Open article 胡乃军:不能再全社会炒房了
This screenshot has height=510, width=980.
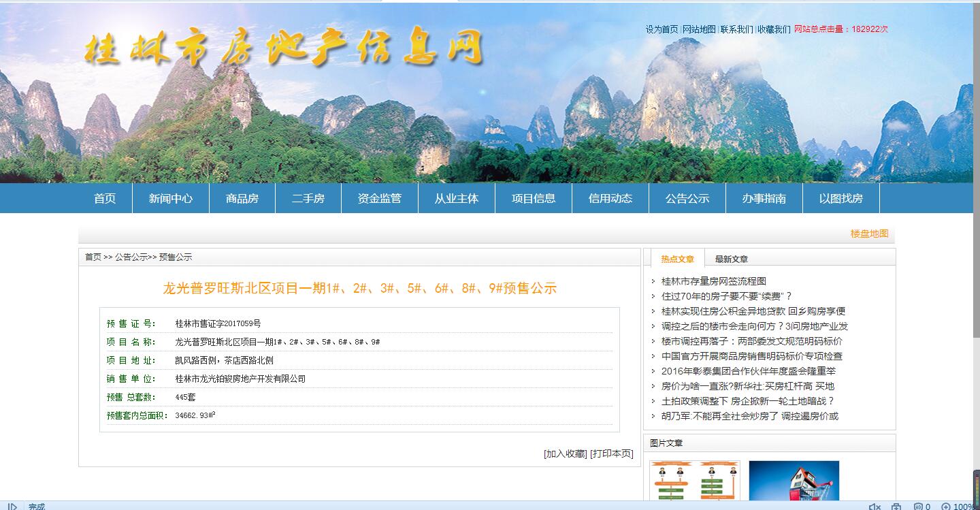[x=750, y=416]
